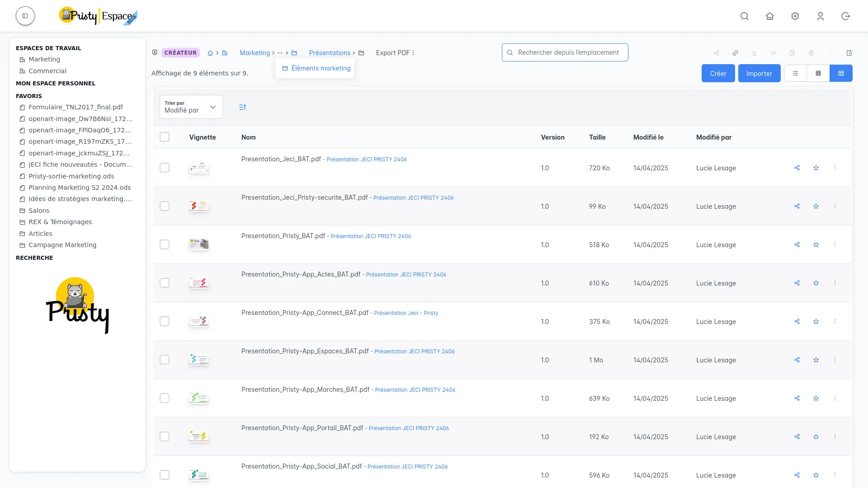Open Commercial workspace in sidebar

47,71
